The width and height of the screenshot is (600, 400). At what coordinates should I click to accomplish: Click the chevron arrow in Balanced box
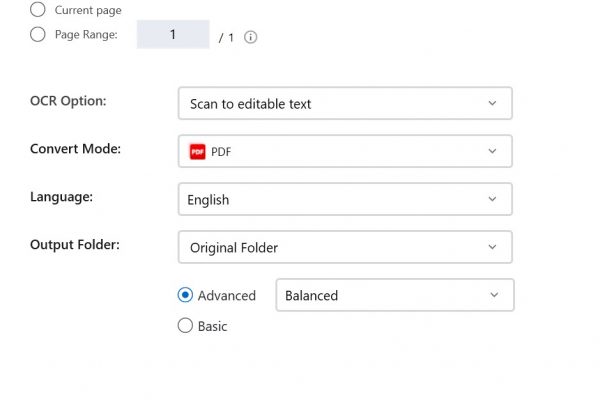[494, 295]
